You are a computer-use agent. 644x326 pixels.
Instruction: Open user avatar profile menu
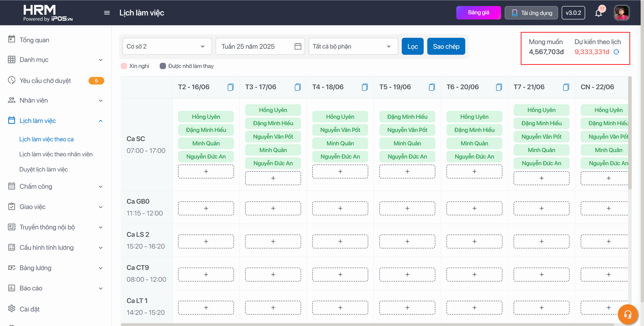coord(622,13)
